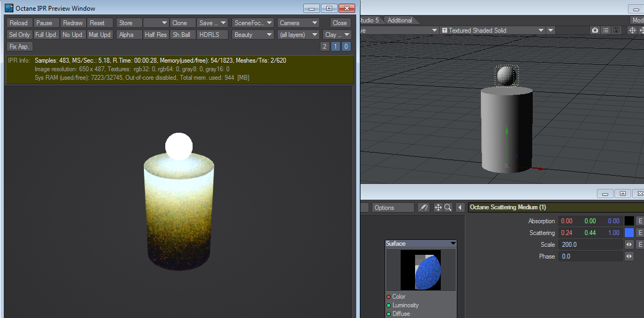
Task: Click the Scale value stepper arrows
Action: 629,245
